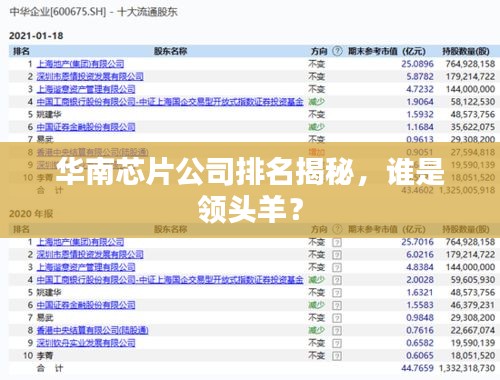Open 上海地产(集团)有限公司 link in 2021-01-18 table
Viewport: 500px width, 380px height.
click(x=80, y=64)
